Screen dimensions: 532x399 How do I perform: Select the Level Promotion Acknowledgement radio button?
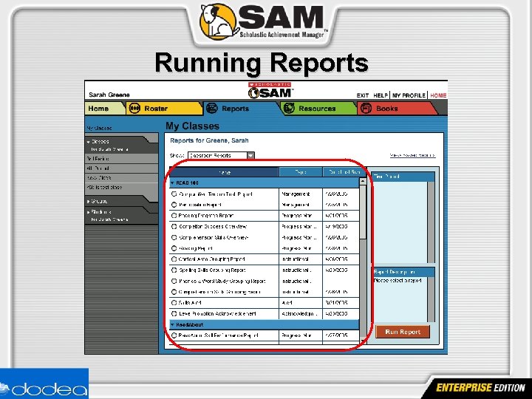point(174,313)
